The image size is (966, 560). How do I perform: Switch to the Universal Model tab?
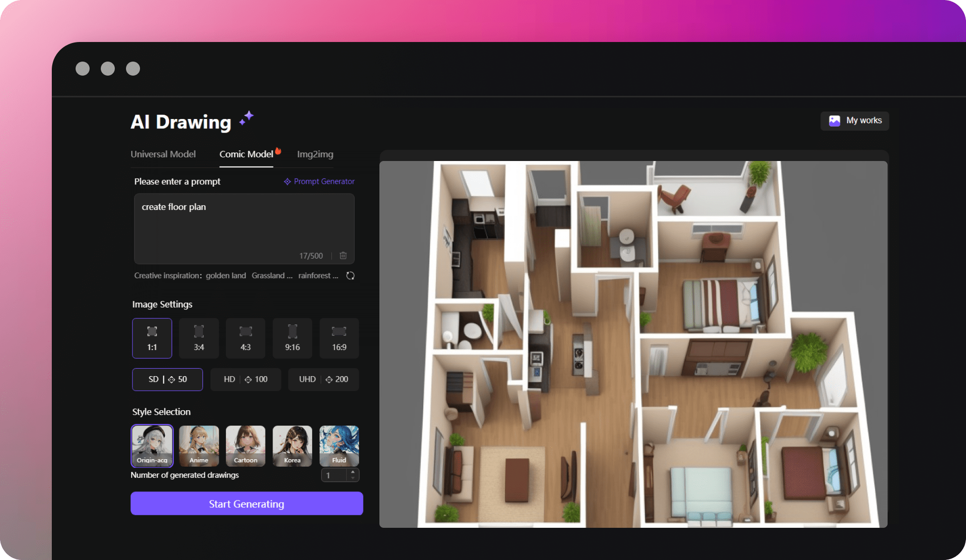tap(163, 154)
